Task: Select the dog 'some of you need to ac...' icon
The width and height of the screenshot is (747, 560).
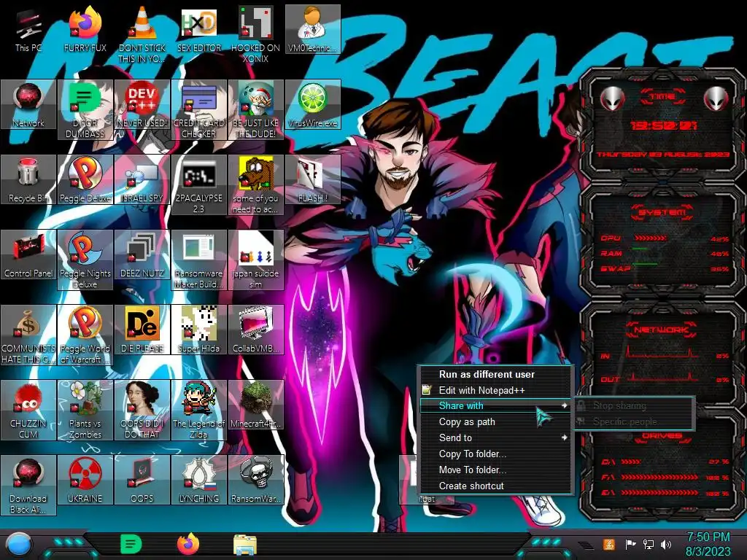Action: (x=255, y=184)
